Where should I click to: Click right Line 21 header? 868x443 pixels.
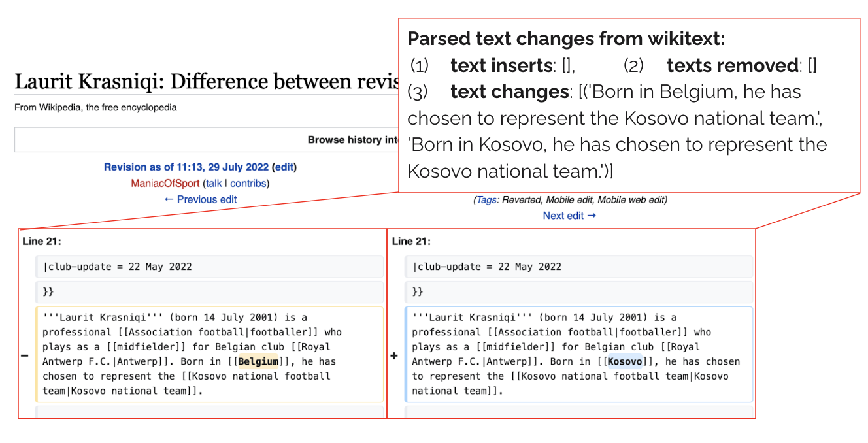[x=411, y=242]
